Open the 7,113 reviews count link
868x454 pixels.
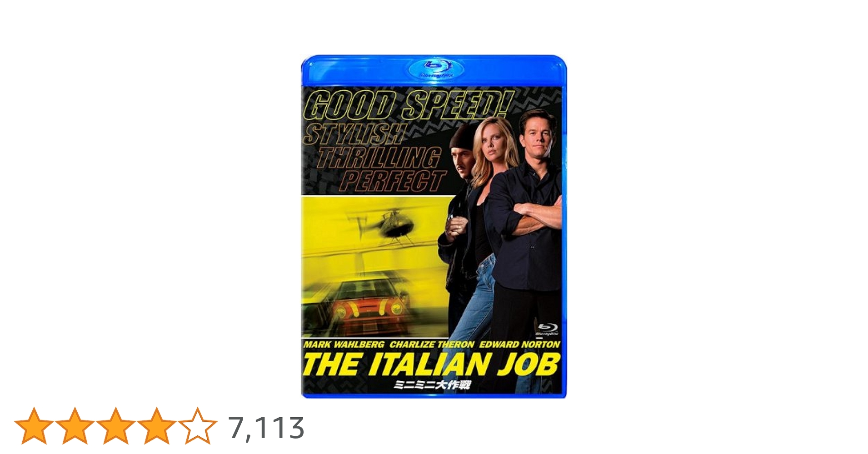pyautogui.click(x=266, y=428)
